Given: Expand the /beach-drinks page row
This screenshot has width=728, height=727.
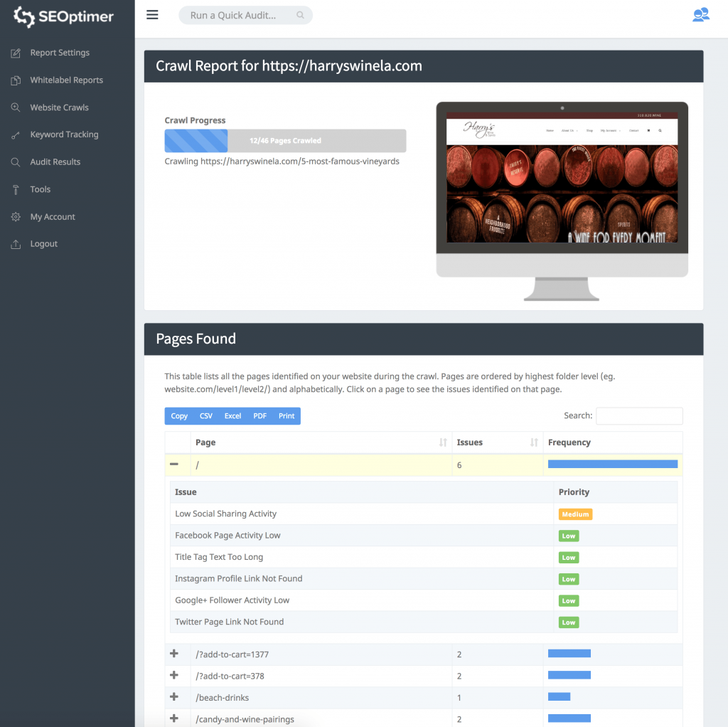Looking at the screenshot, I should pos(174,697).
